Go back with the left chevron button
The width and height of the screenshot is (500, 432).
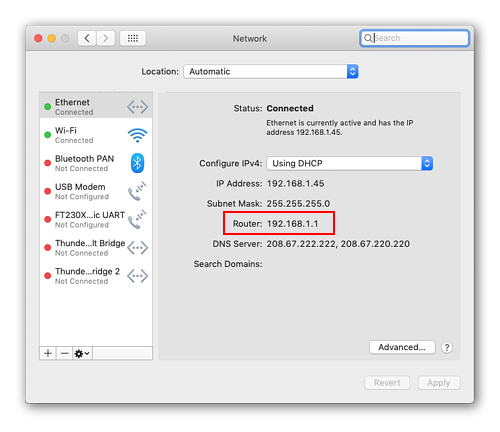pos(87,38)
